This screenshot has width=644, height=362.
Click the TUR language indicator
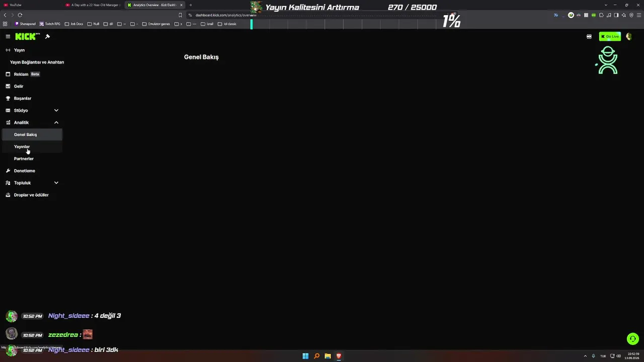[x=603, y=356]
